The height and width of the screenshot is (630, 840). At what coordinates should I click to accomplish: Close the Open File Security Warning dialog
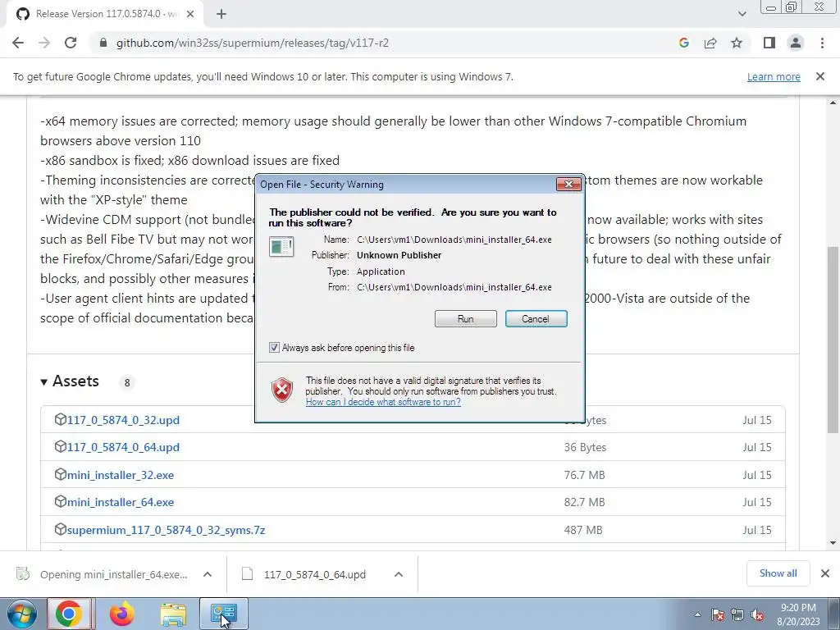[x=568, y=185]
